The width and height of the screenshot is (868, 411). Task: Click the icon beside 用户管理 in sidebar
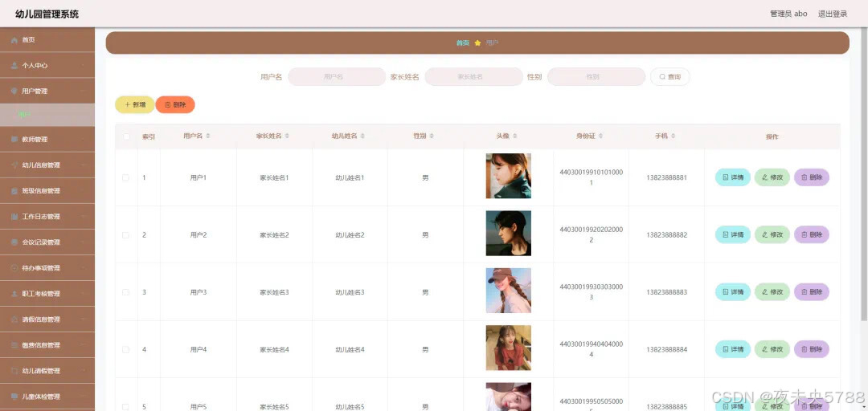[14, 92]
